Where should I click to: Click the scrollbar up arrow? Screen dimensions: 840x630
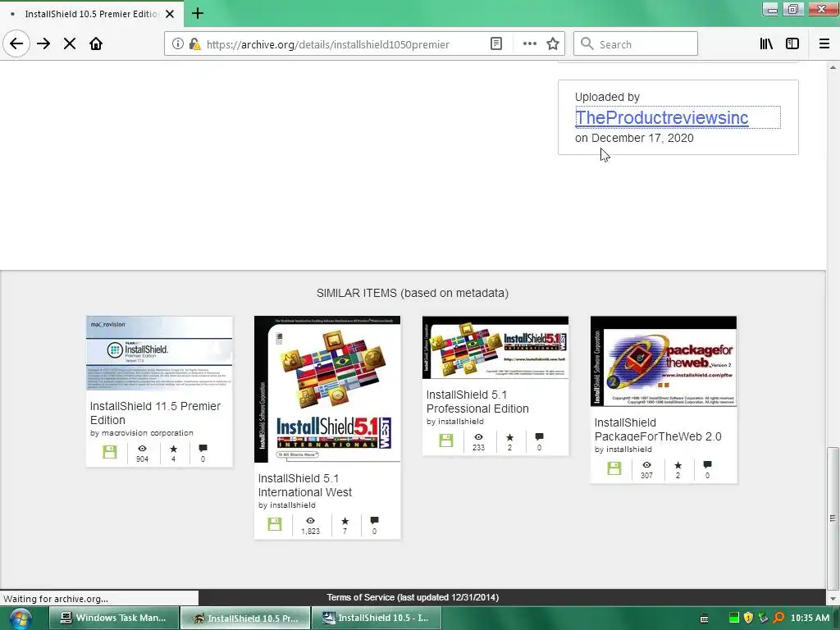pos(833,67)
